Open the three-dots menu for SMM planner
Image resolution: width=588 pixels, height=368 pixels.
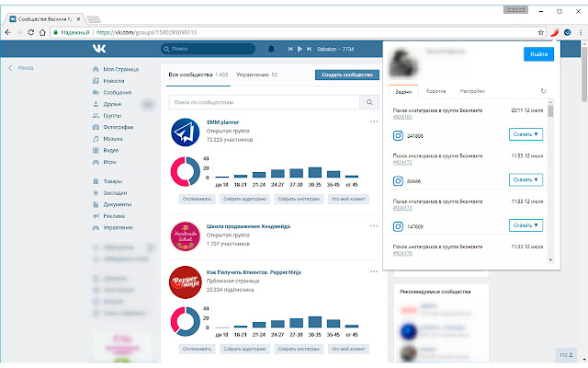pos(373,121)
